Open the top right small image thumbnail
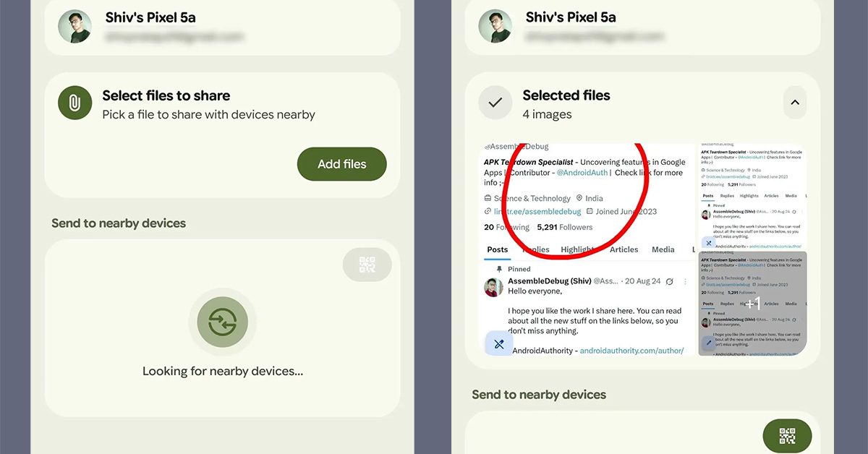Viewport: 868px width, 454px height. click(752, 196)
